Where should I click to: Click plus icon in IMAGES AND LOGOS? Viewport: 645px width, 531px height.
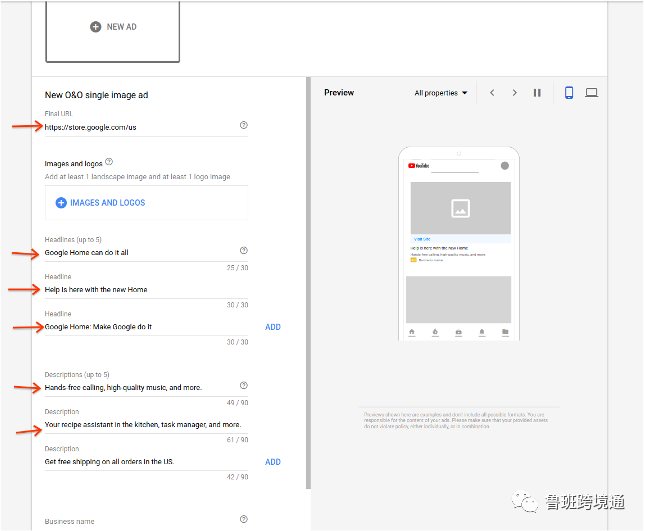click(x=61, y=203)
